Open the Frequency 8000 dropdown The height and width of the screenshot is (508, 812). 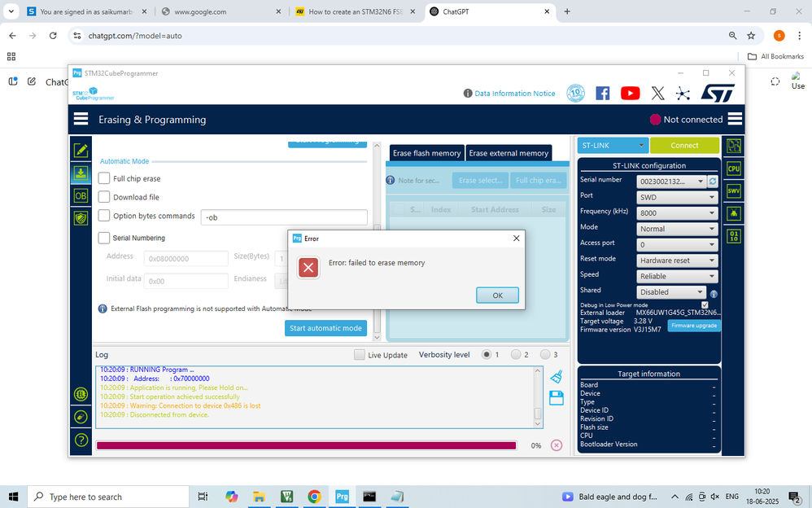[x=677, y=213]
